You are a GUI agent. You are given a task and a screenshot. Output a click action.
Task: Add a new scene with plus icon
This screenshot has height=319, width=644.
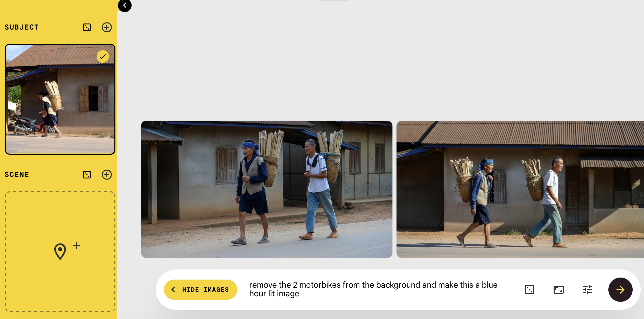[107, 175]
